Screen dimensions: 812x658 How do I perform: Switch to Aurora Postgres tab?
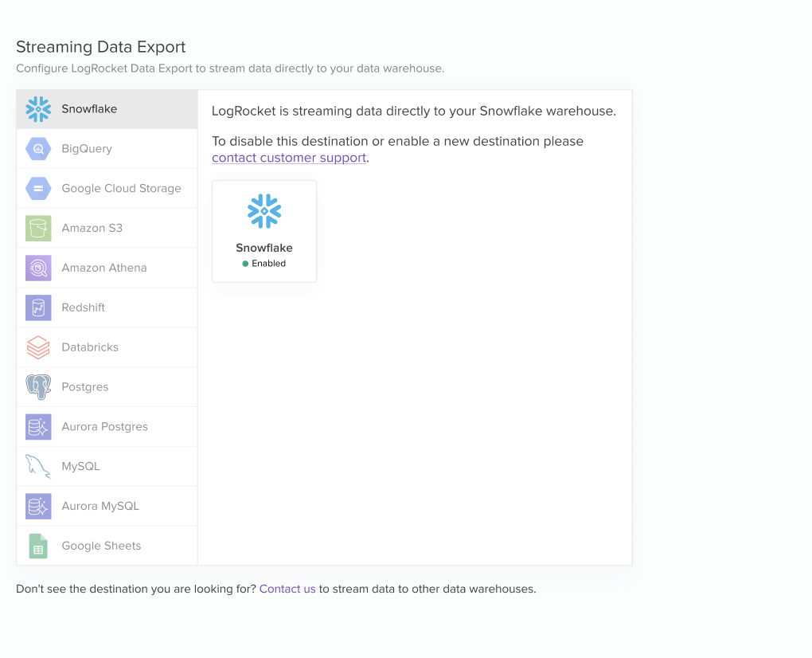point(107,427)
